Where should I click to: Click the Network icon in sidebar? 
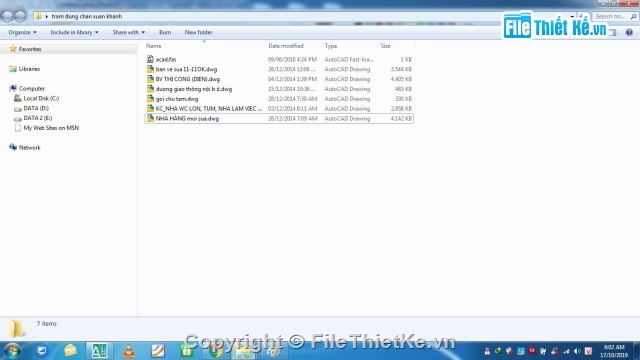click(x=13, y=147)
